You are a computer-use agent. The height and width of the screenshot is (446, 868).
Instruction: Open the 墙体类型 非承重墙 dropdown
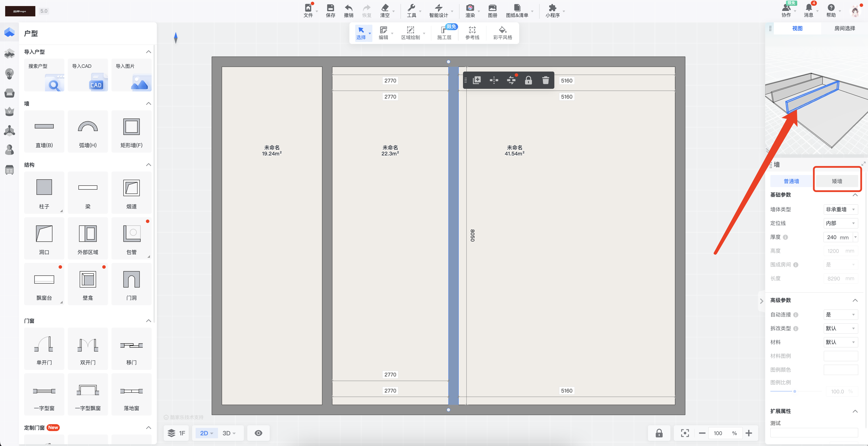click(840, 209)
